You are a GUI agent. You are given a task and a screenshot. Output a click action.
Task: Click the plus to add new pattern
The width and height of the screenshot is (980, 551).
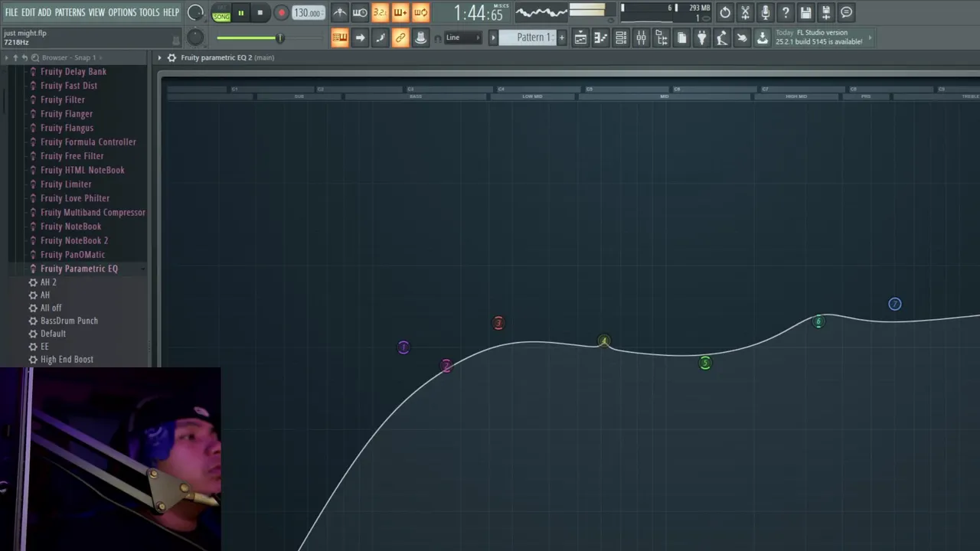[561, 37]
